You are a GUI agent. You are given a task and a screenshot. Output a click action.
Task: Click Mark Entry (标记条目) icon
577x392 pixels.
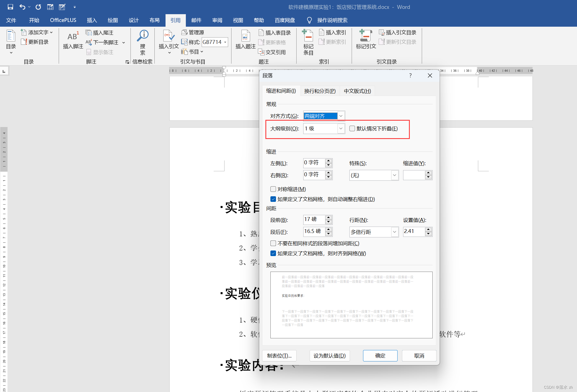[x=308, y=36]
